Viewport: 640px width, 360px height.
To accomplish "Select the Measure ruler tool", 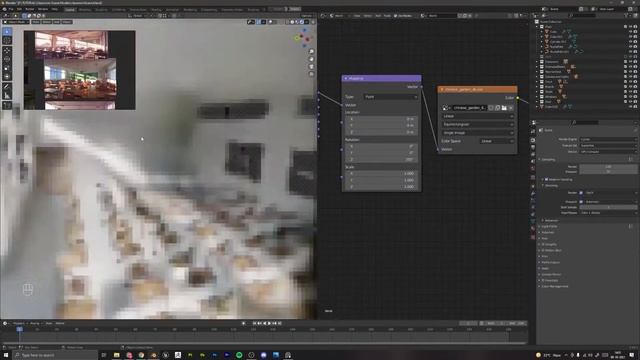I will coord(7,96).
